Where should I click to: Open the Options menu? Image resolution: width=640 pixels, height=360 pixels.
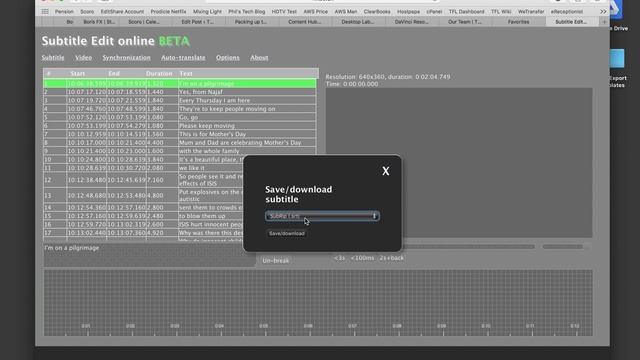(x=228, y=58)
